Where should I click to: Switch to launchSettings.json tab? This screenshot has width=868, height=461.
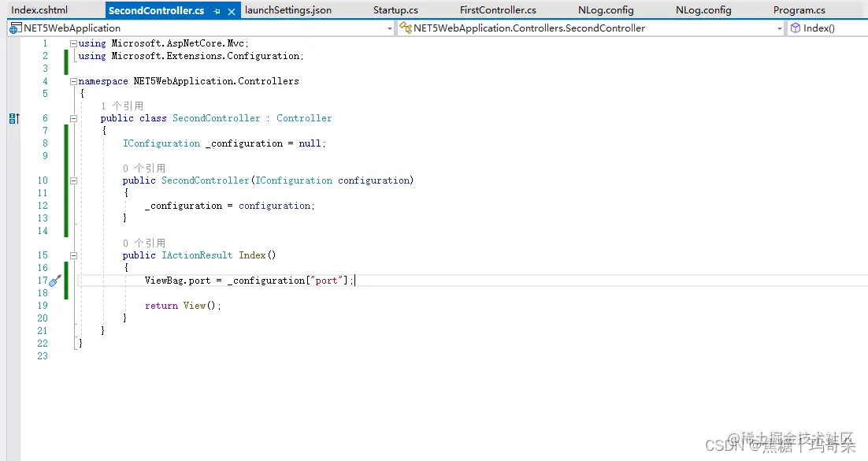pos(287,10)
